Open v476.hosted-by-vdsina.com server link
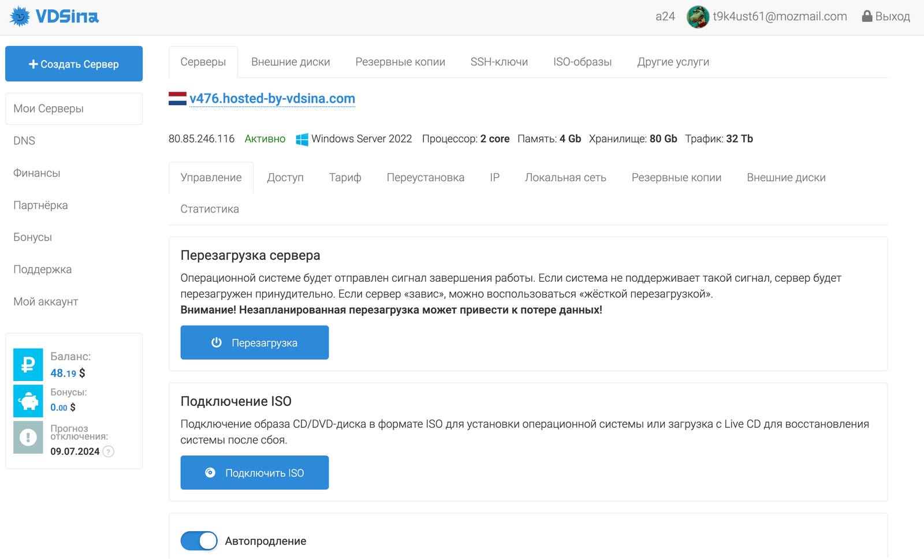This screenshot has height=560, width=924. coord(272,99)
